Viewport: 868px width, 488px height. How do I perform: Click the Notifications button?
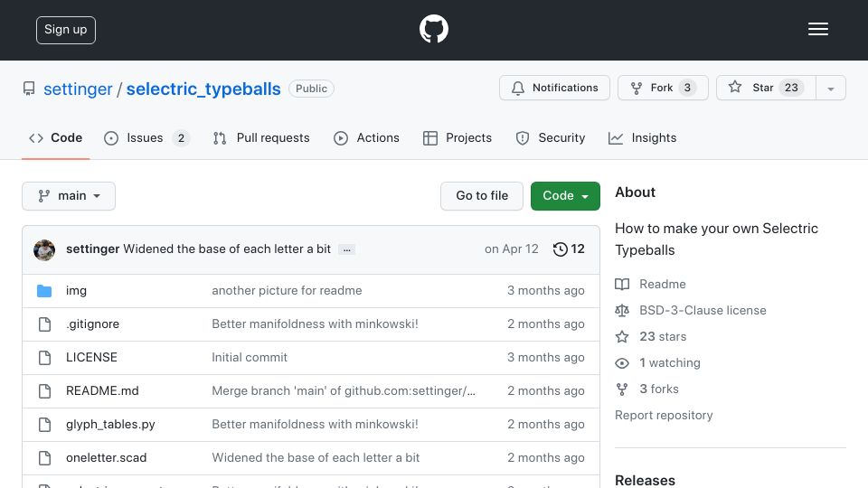coord(554,88)
